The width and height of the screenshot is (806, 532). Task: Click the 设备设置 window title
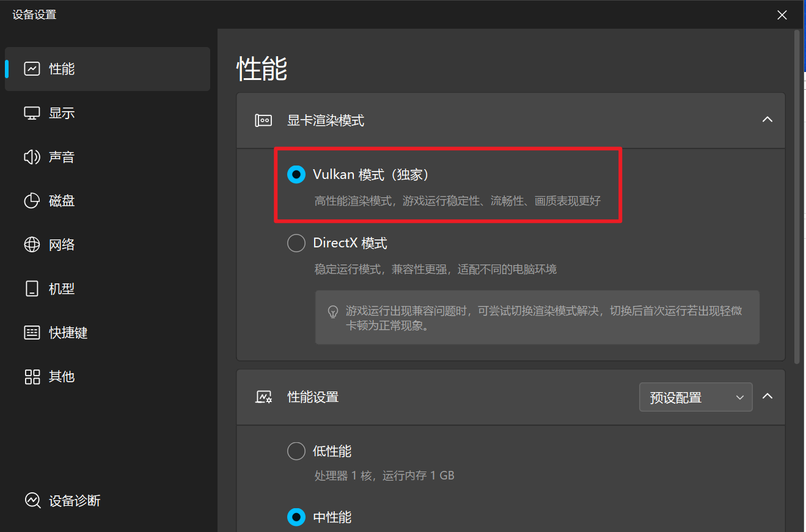(34, 15)
